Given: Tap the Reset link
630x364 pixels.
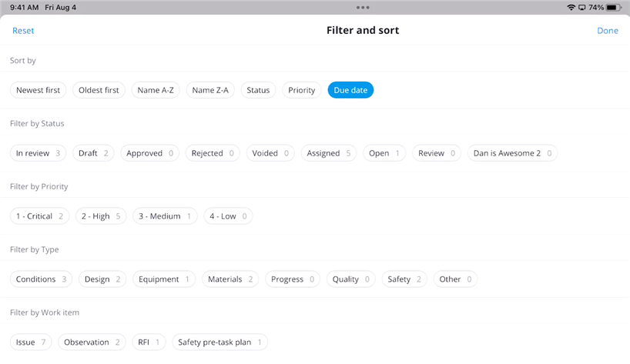Looking at the screenshot, I should 23,31.
